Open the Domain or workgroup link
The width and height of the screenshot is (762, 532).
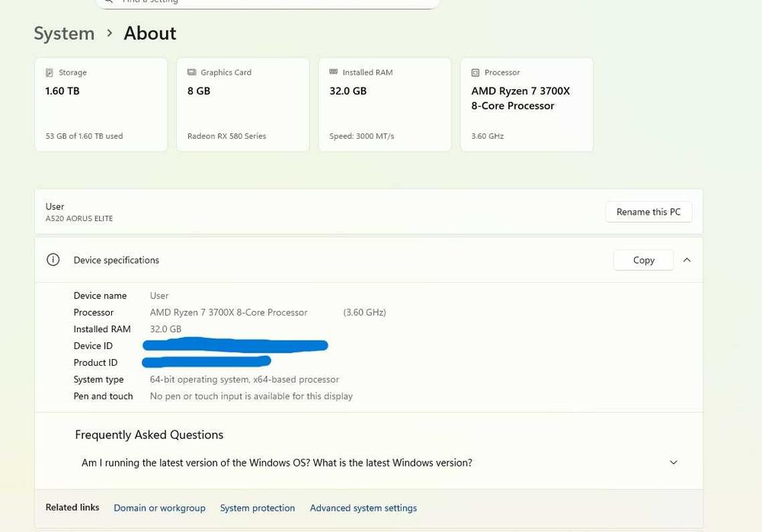click(x=159, y=508)
